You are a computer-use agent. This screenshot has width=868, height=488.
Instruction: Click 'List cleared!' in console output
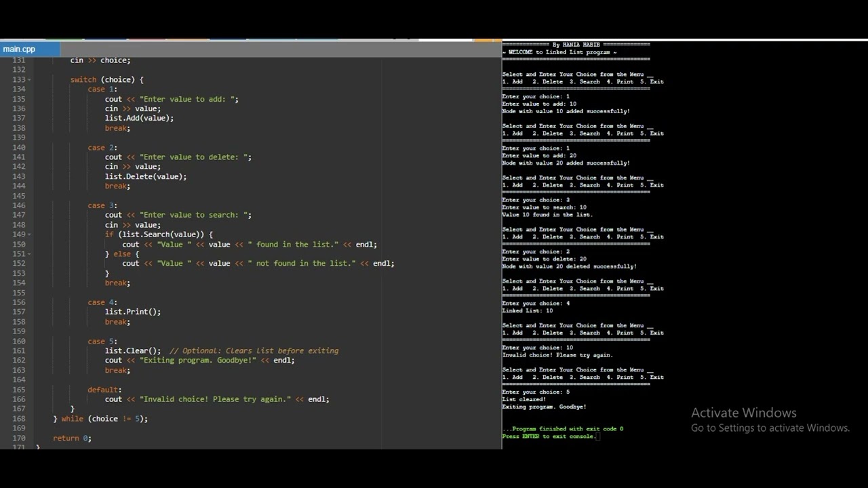tap(524, 399)
